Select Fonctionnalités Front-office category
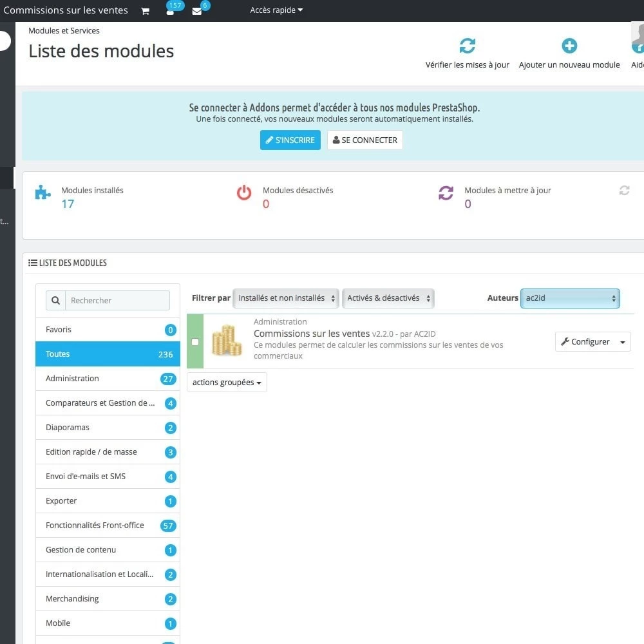Screen dimensions: 644x644 pyautogui.click(x=108, y=526)
